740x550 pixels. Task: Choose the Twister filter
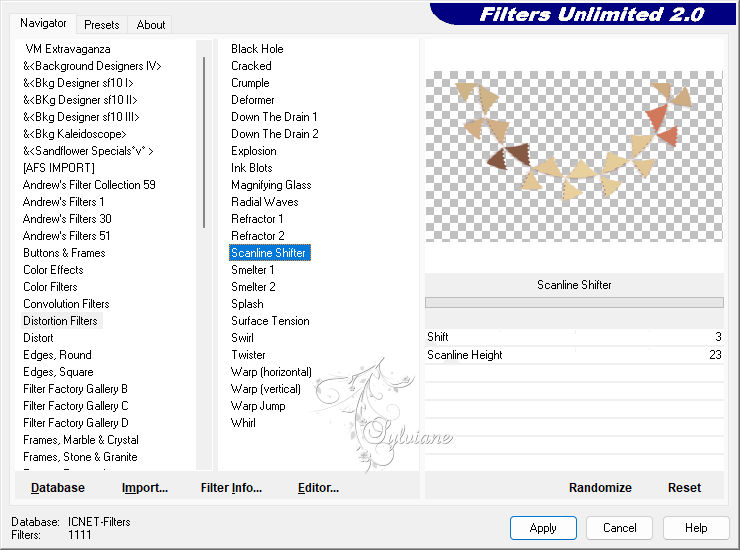(248, 355)
